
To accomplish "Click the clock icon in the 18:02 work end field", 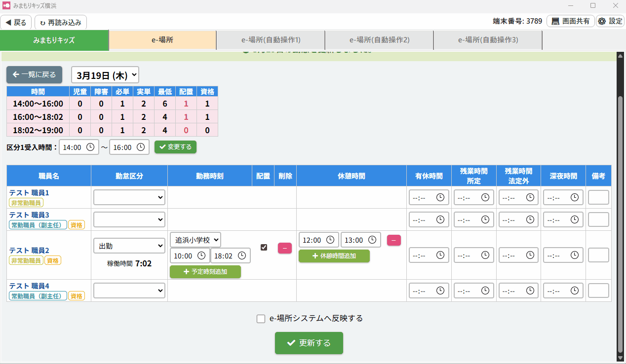I will coord(242,255).
